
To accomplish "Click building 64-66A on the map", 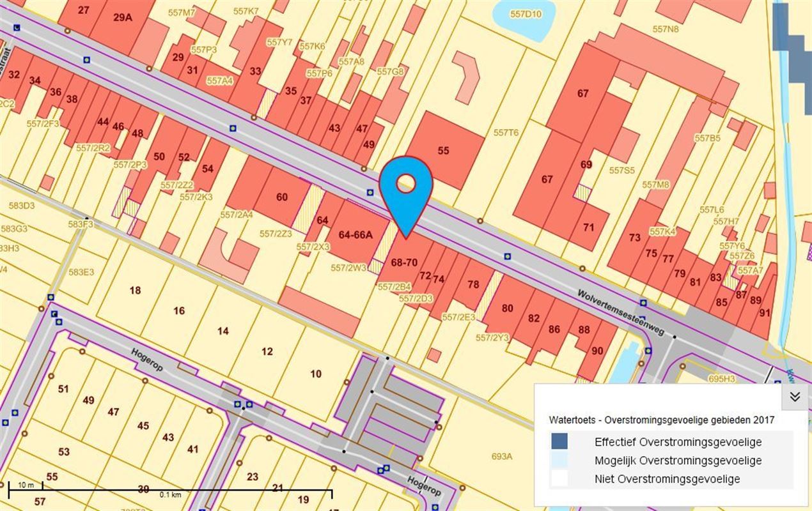I will 355,234.
